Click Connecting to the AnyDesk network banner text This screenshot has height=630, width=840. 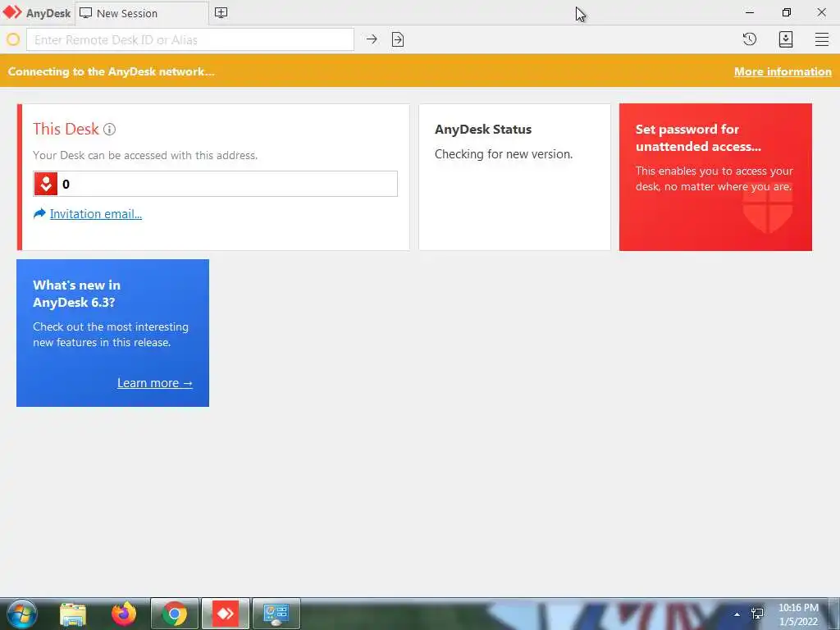[112, 72]
